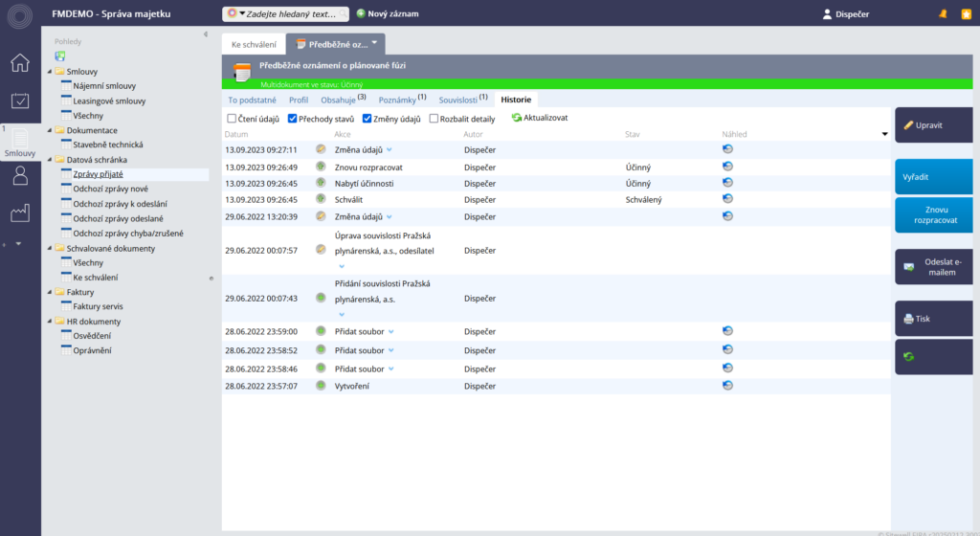
Task: Switch to the Profil tab
Action: (299, 100)
